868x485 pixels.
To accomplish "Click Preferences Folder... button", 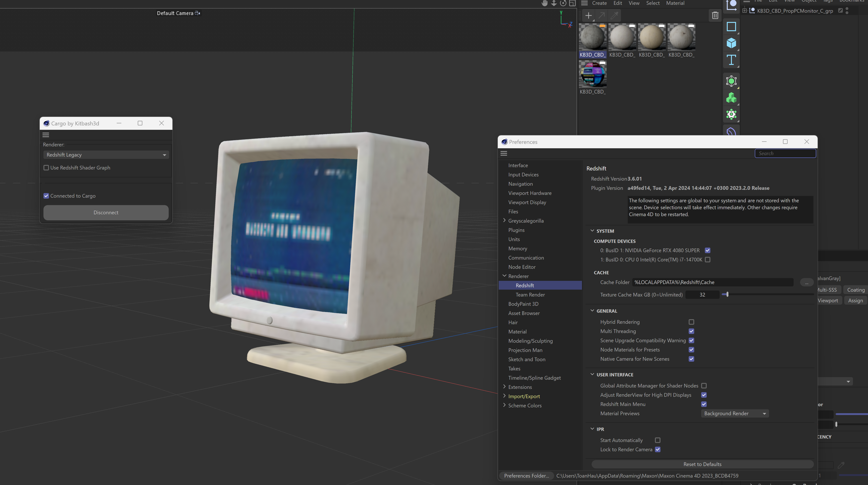I will coord(526,476).
